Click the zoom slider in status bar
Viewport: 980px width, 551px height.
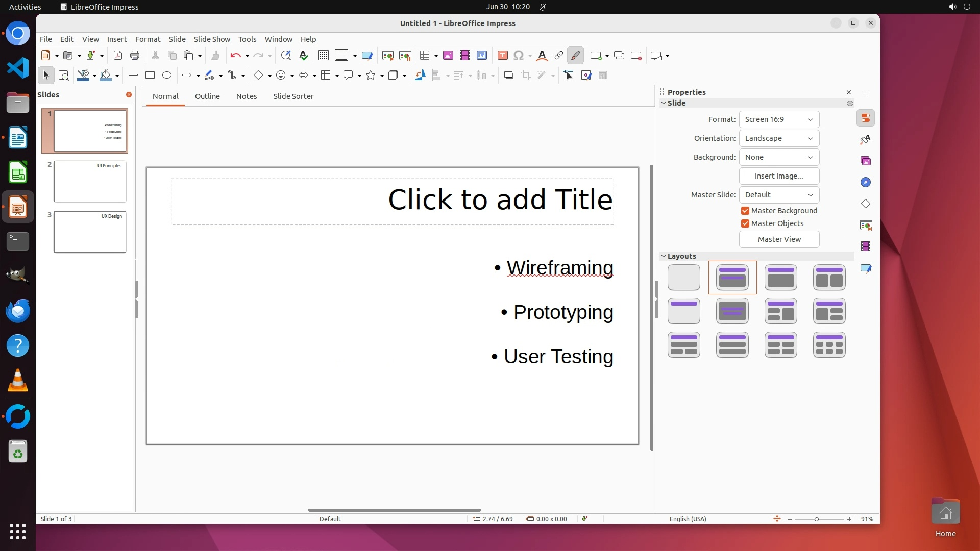point(817,519)
